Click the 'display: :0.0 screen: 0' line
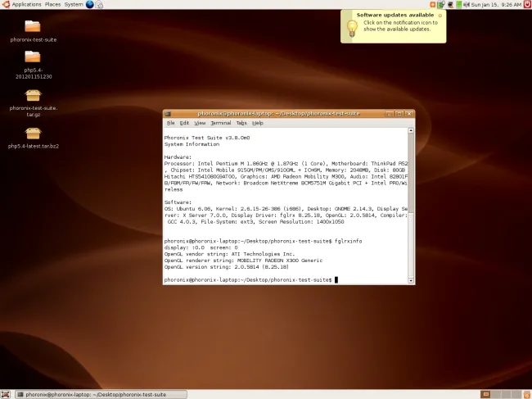This screenshot has height=399, width=532. (x=201, y=247)
